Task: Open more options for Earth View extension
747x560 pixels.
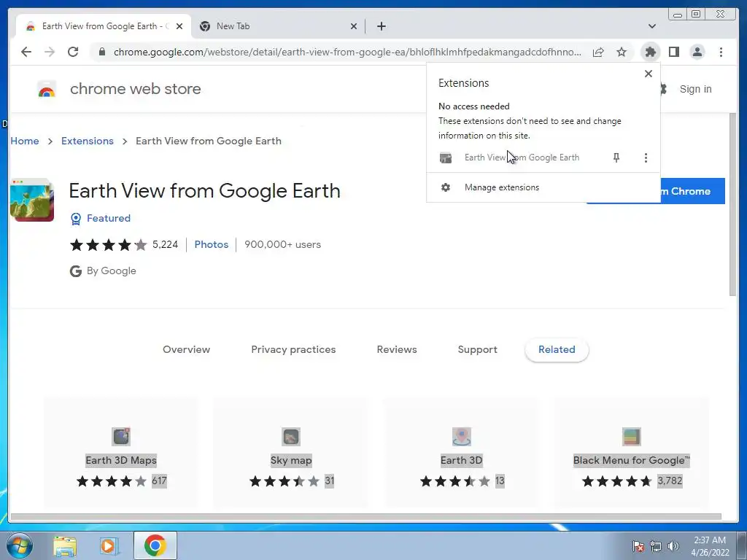Action: pos(646,157)
